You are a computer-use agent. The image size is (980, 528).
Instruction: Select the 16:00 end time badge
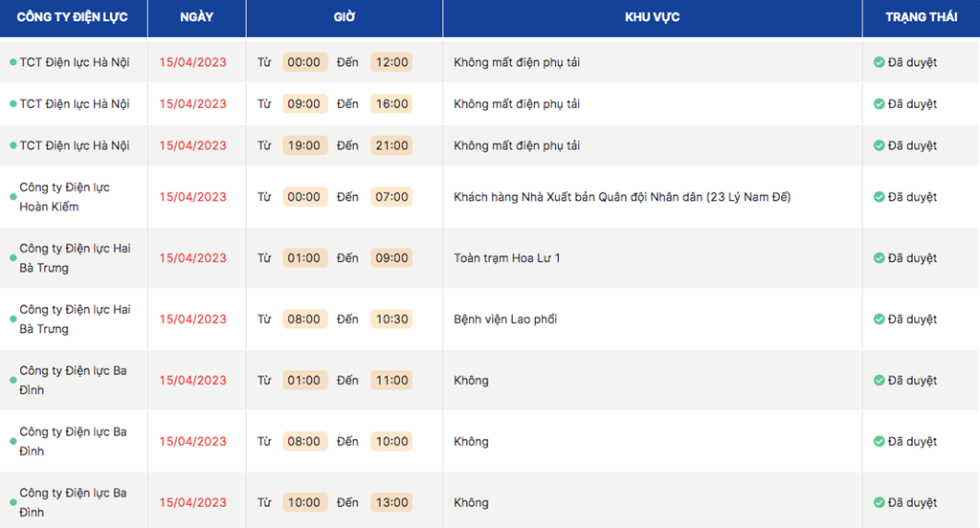tap(391, 103)
